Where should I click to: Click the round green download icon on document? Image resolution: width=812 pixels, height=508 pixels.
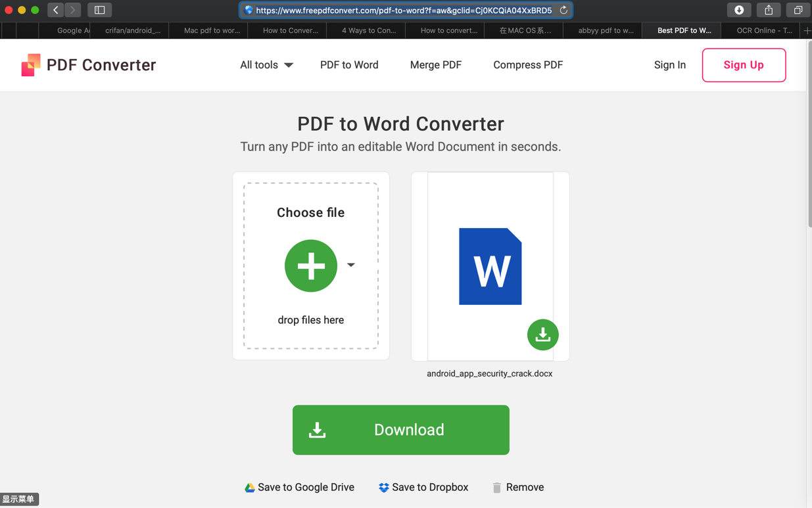tap(543, 335)
